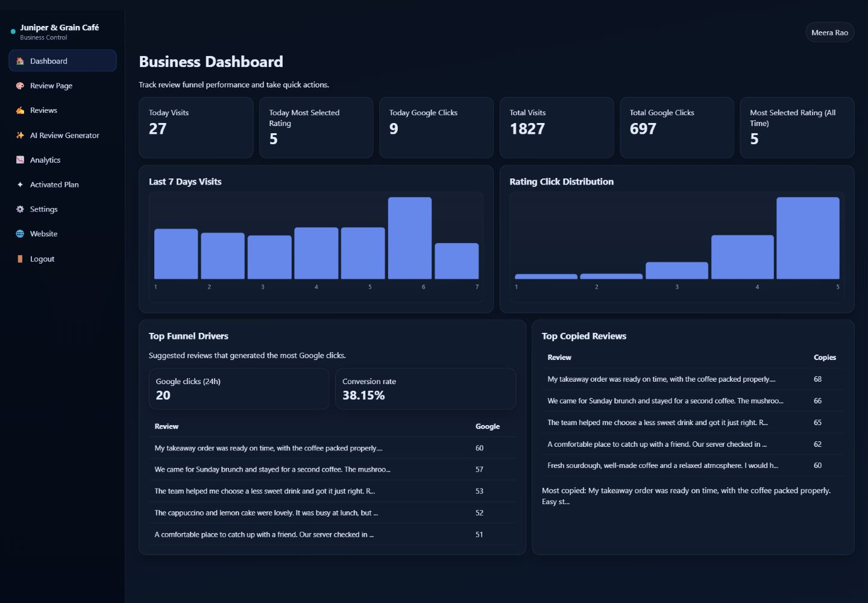This screenshot has height=603, width=868.
Task: Click the Business Dashboard heading
Action: pyautogui.click(x=211, y=62)
